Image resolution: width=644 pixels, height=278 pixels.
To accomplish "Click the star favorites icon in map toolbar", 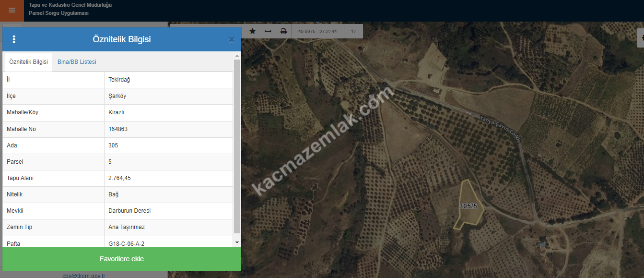I will pos(252,31).
